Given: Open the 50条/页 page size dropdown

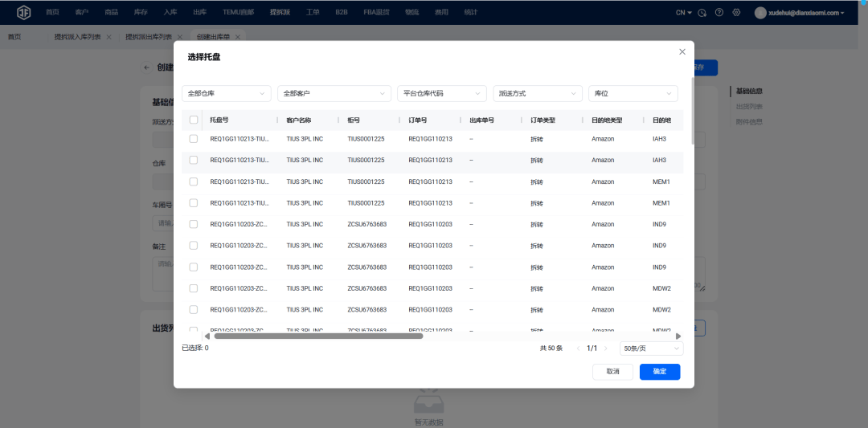Looking at the screenshot, I should tap(651, 349).
